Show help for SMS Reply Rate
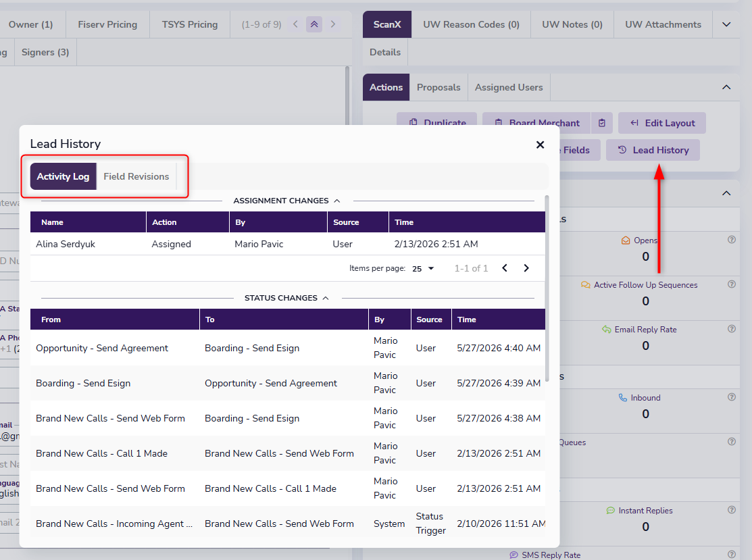This screenshot has width=752, height=560. (731, 554)
